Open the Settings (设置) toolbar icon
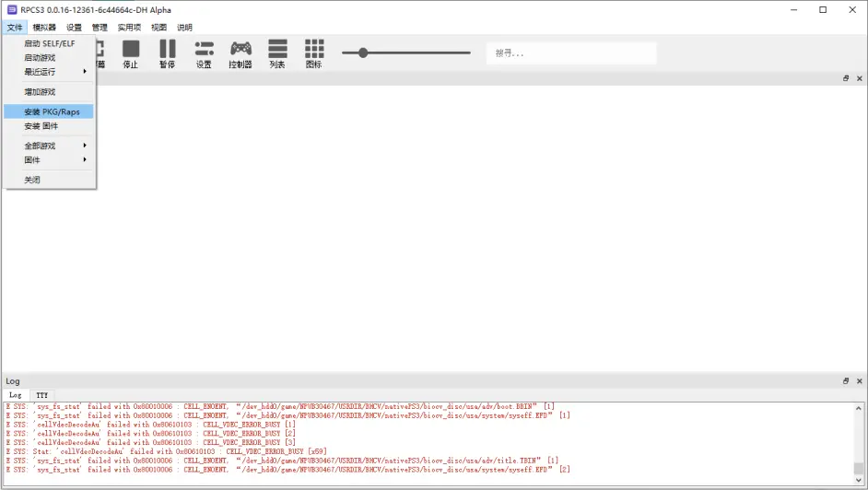This screenshot has width=868, height=490. [204, 53]
